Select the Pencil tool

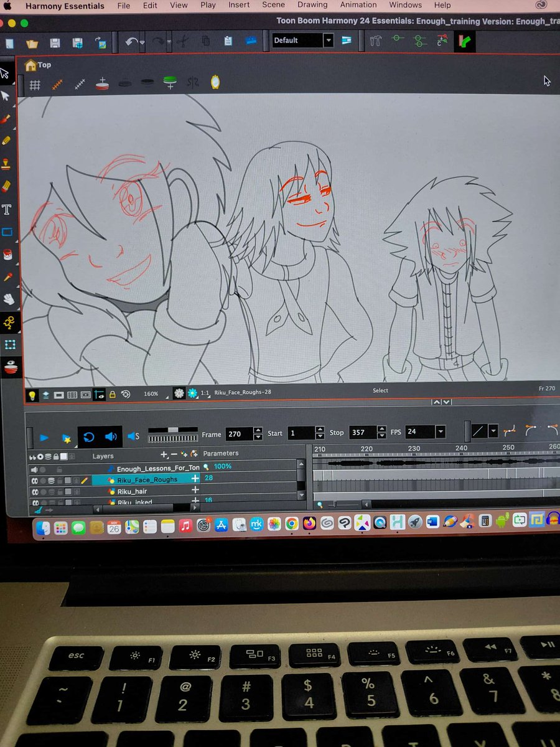(6, 141)
